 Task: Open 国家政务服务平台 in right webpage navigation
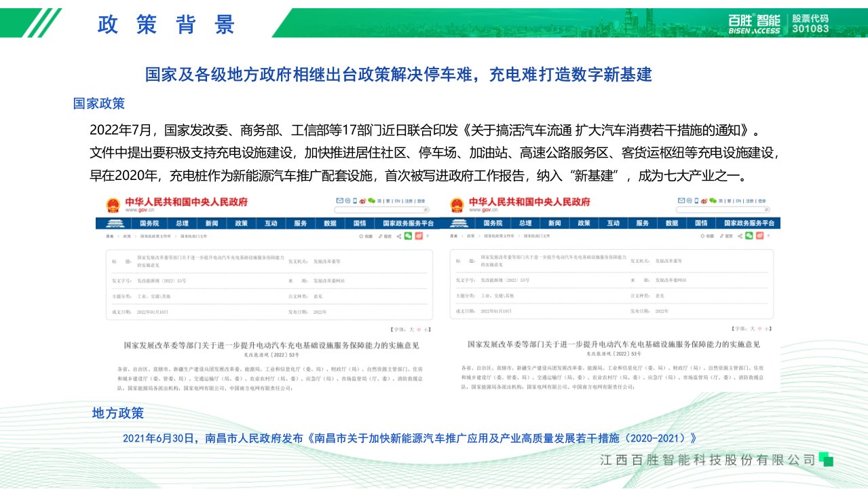[749, 223]
